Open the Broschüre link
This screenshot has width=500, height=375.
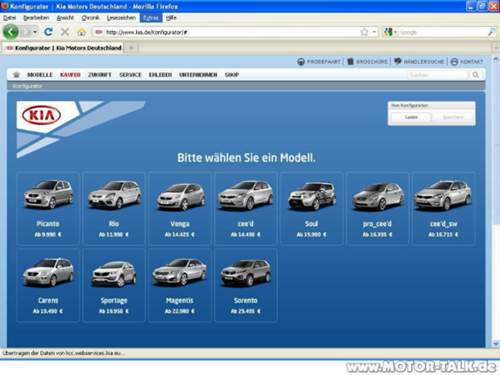pyautogui.click(x=368, y=62)
